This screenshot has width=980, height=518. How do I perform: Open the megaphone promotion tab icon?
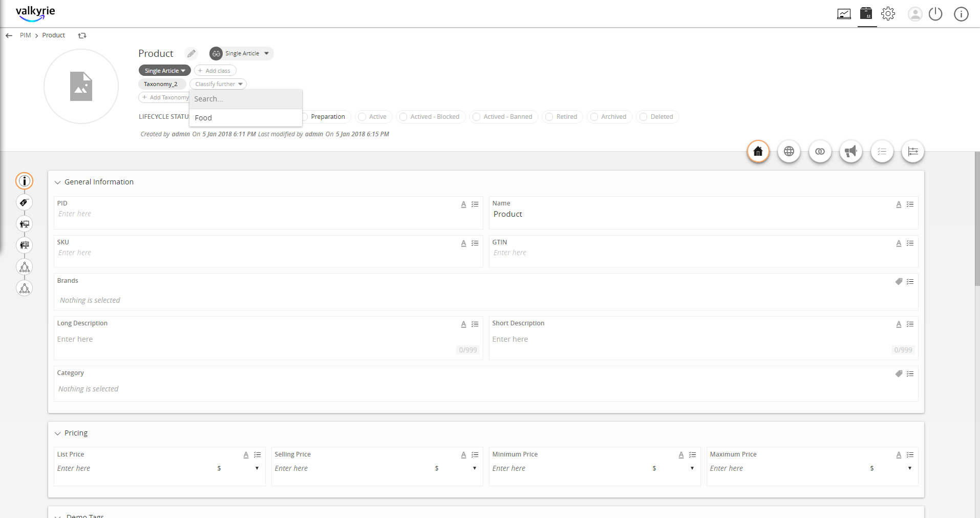tap(851, 151)
